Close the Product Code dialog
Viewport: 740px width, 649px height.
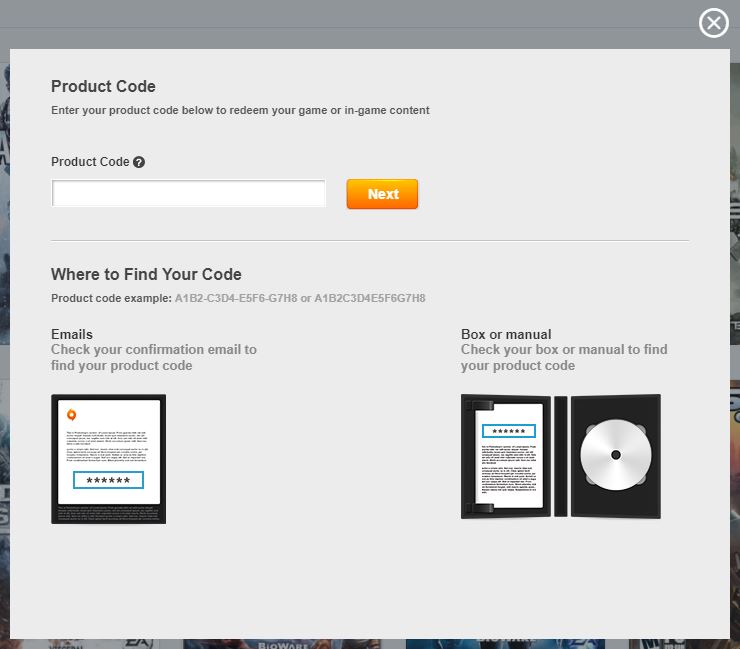point(713,23)
